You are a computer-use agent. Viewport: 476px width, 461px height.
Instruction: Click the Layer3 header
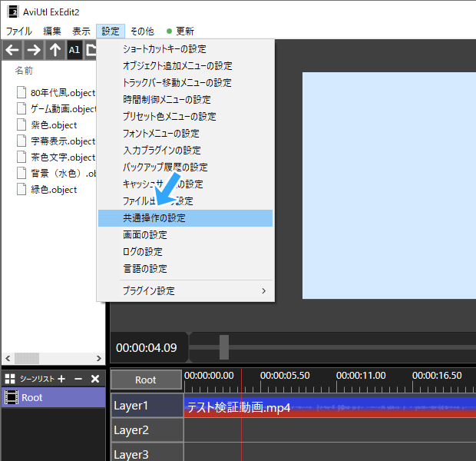(147, 453)
